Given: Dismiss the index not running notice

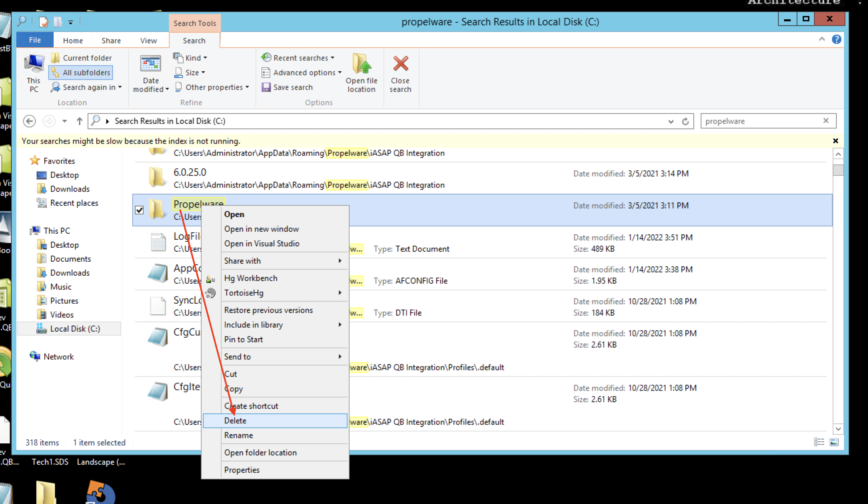Looking at the screenshot, I should tap(836, 141).
